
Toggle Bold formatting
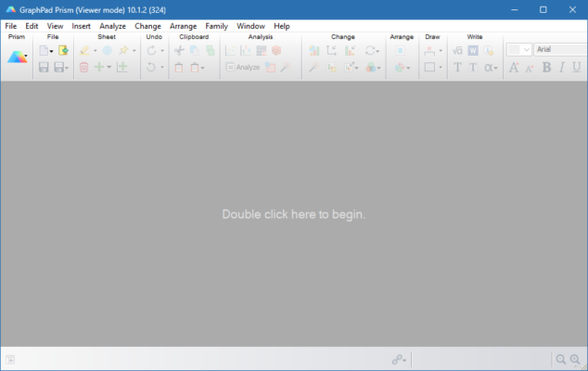pyautogui.click(x=546, y=67)
